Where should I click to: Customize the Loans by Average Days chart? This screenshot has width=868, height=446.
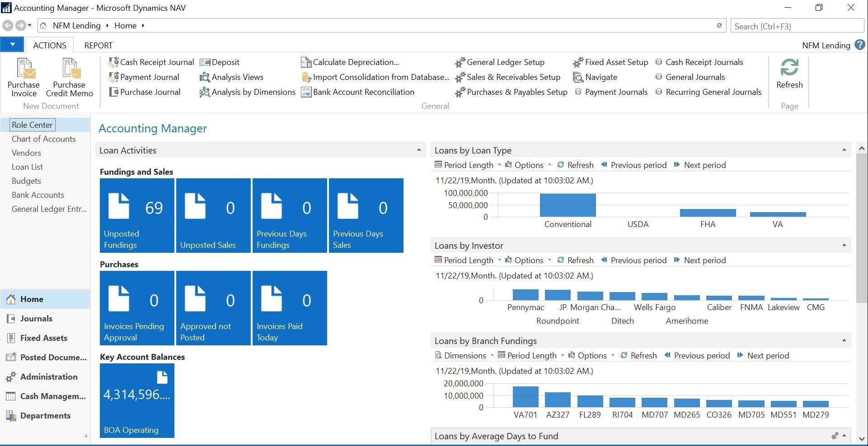click(x=835, y=436)
